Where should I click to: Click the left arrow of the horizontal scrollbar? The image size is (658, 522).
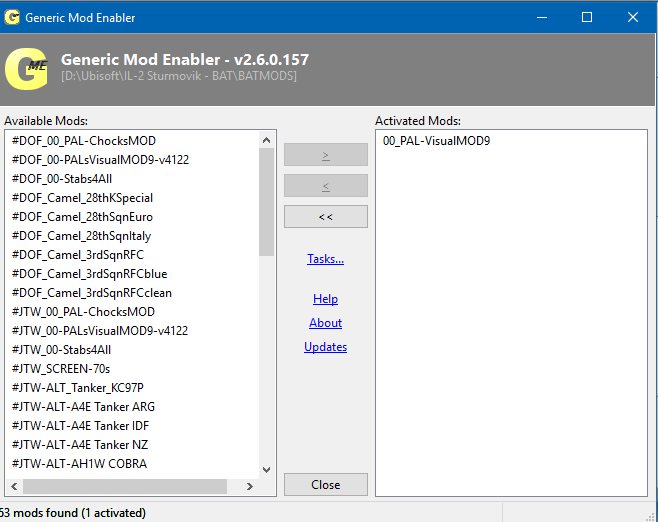[14, 486]
